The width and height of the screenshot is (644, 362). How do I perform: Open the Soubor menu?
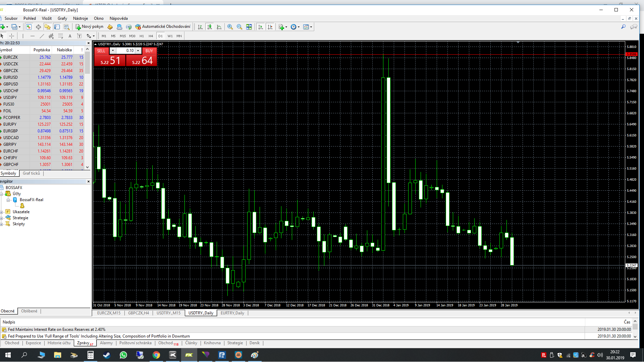coord(11,18)
